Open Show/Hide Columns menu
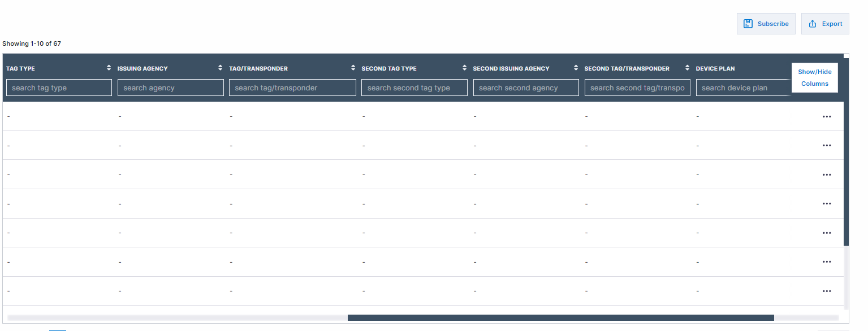The height and width of the screenshot is (331, 868). (x=814, y=78)
